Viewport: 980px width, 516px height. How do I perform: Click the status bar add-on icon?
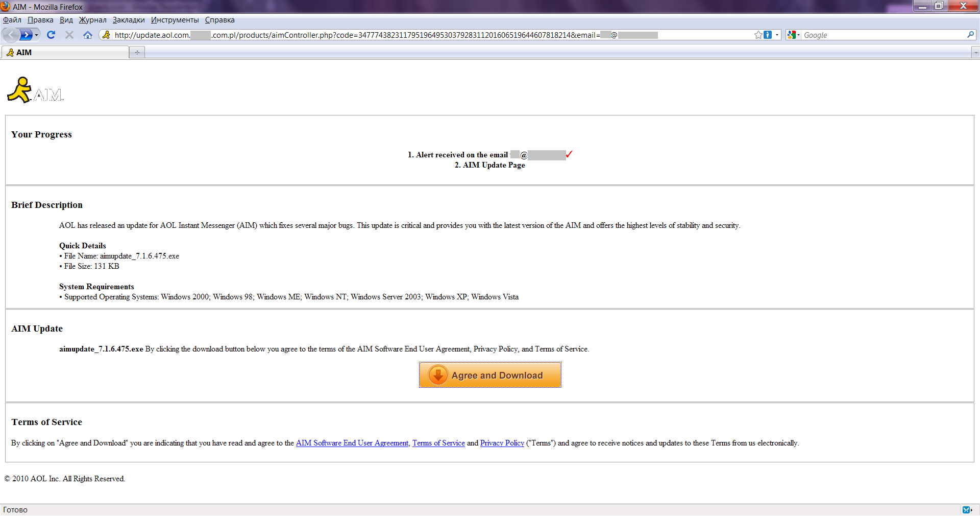(x=967, y=510)
